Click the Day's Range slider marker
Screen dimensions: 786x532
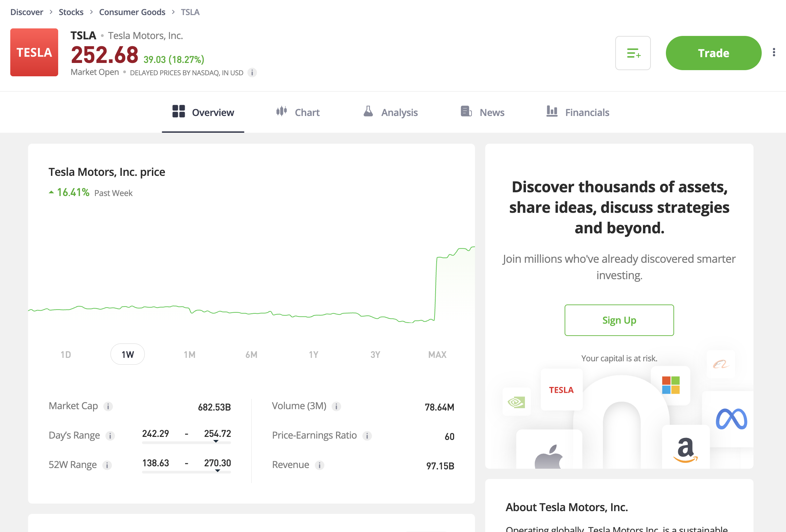click(216, 441)
